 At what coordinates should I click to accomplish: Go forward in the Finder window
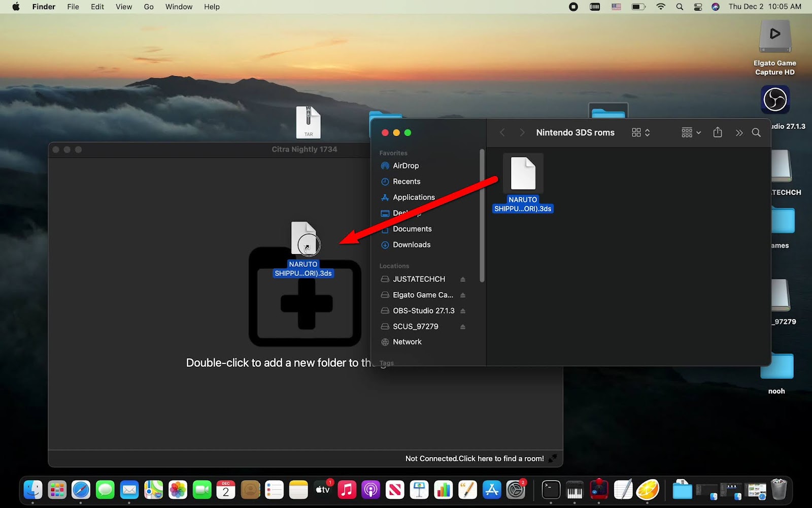(x=522, y=133)
